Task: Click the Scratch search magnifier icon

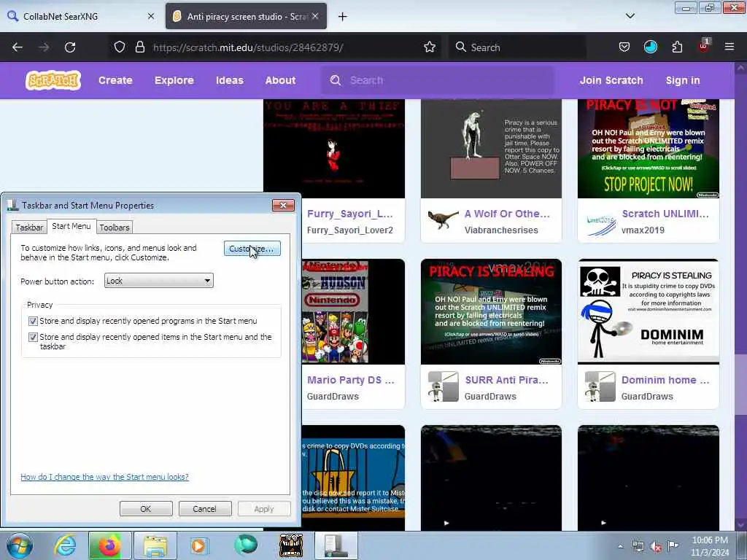Action: pyautogui.click(x=336, y=80)
